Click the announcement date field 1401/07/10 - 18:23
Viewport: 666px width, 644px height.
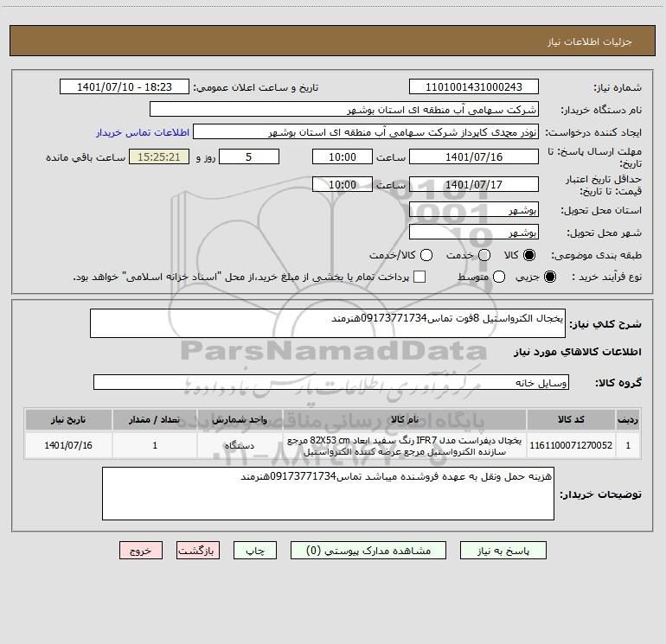125,87
